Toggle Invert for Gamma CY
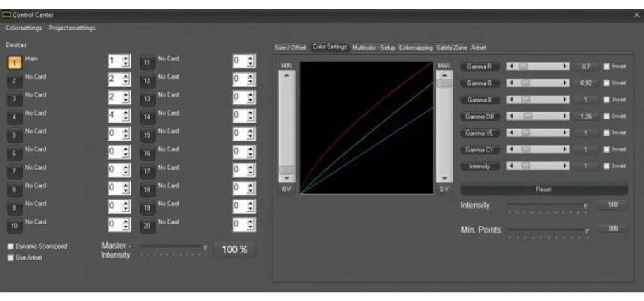This screenshot has height=301, width=644. (606, 150)
